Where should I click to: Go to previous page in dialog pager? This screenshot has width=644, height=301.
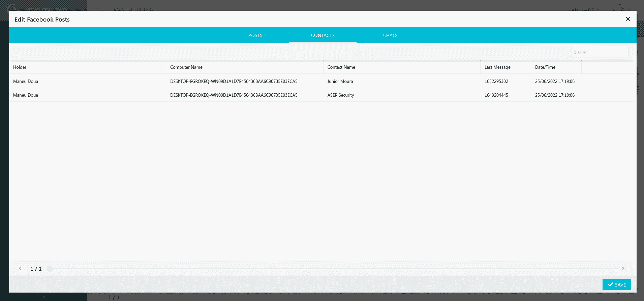click(x=20, y=268)
